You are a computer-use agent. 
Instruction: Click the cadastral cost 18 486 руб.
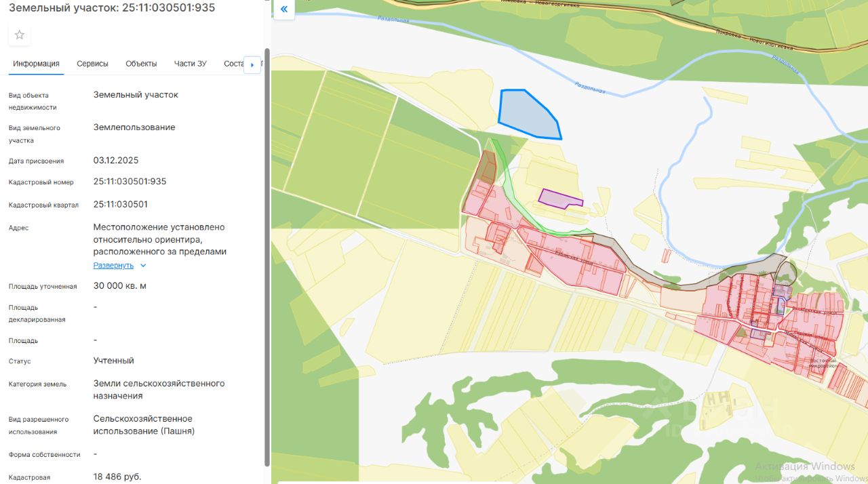[117, 477]
